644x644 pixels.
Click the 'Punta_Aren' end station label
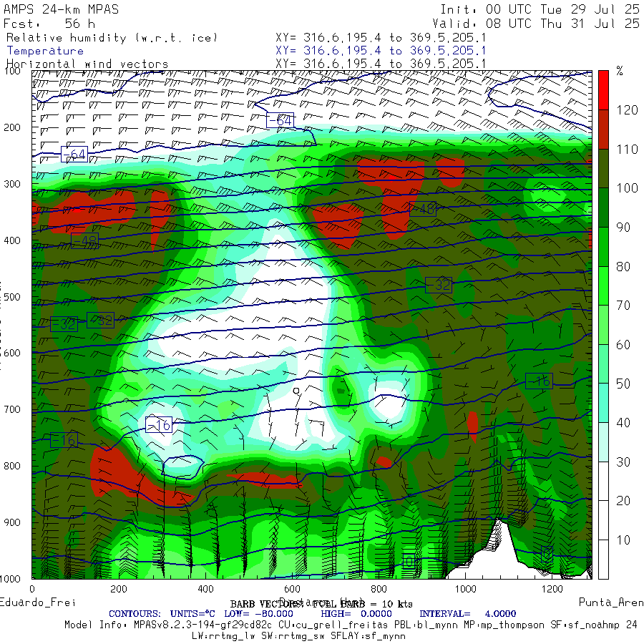point(611,602)
